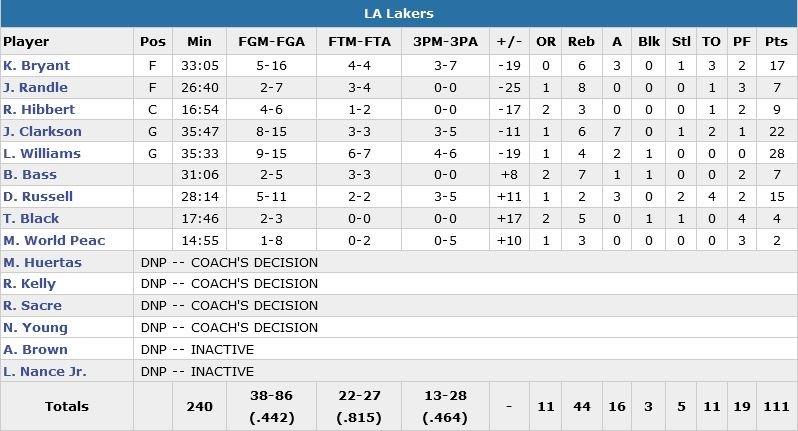Click the Reb column header
This screenshot has width=798, height=431.
pos(581,42)
